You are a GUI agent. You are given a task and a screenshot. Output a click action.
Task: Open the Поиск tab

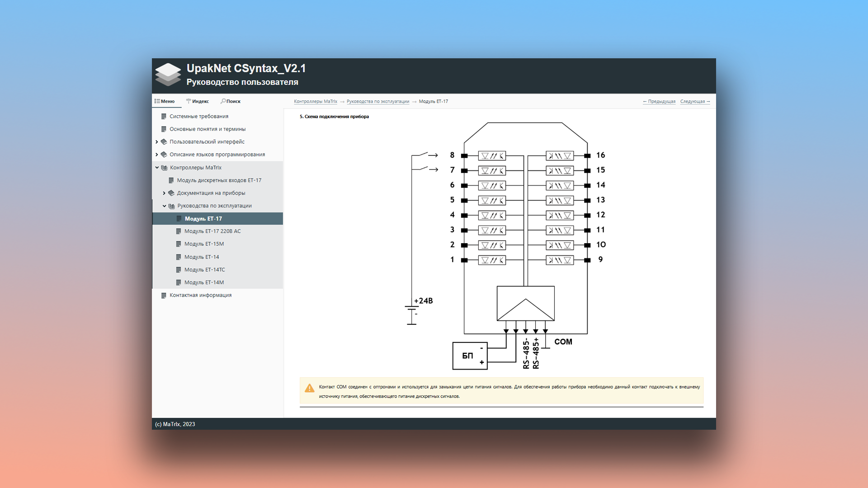click(231, 101)
